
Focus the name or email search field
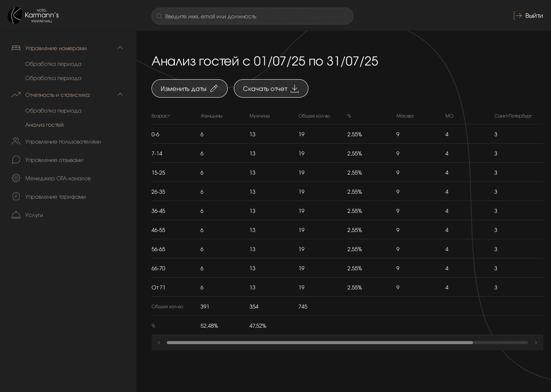tap(253, 16)
